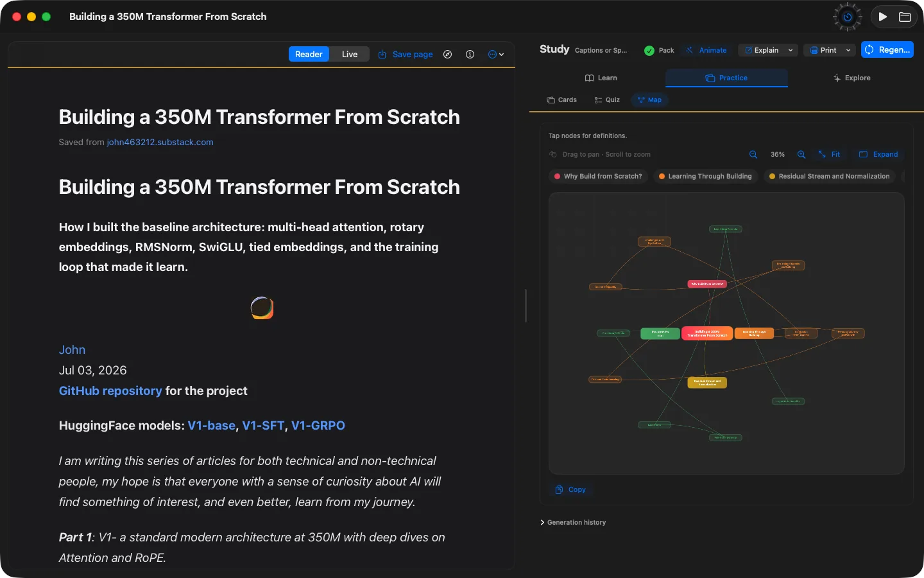Zoom out the concept map

(x=753, y=155)
